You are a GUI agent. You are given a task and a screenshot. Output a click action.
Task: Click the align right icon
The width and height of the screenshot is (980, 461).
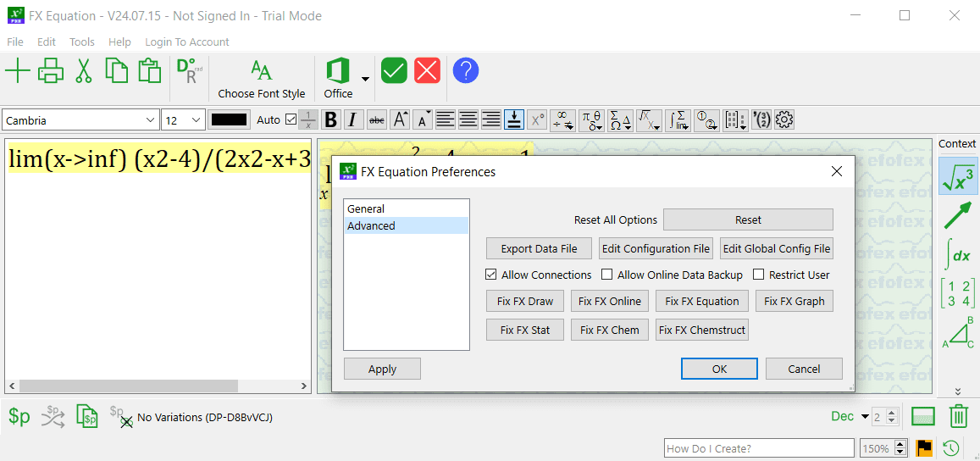[x=491, y=119]
